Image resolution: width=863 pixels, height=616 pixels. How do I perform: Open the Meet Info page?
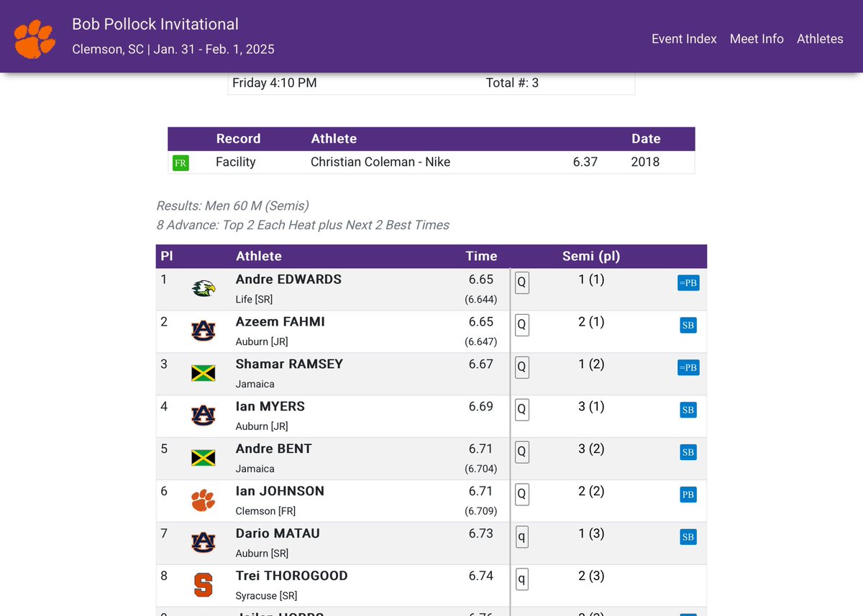click(757, 39)
